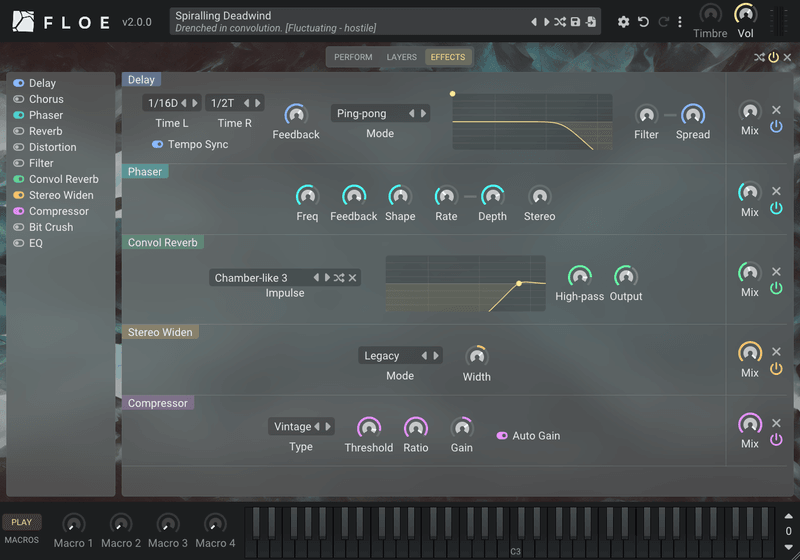800x560 pixels.
Task: Redo the last undone change
Action: tap(663, 22)
